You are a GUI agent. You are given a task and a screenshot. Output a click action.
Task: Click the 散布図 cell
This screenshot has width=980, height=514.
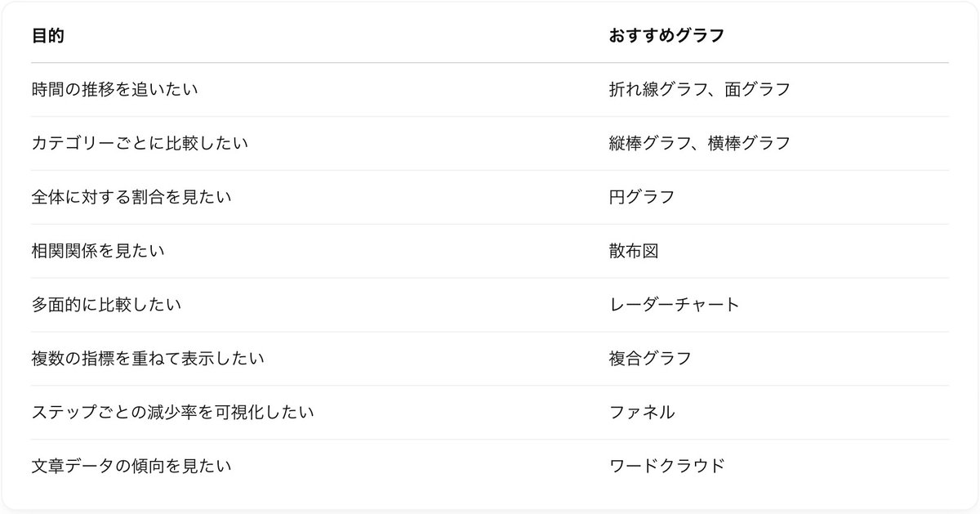tap(634, 252)
